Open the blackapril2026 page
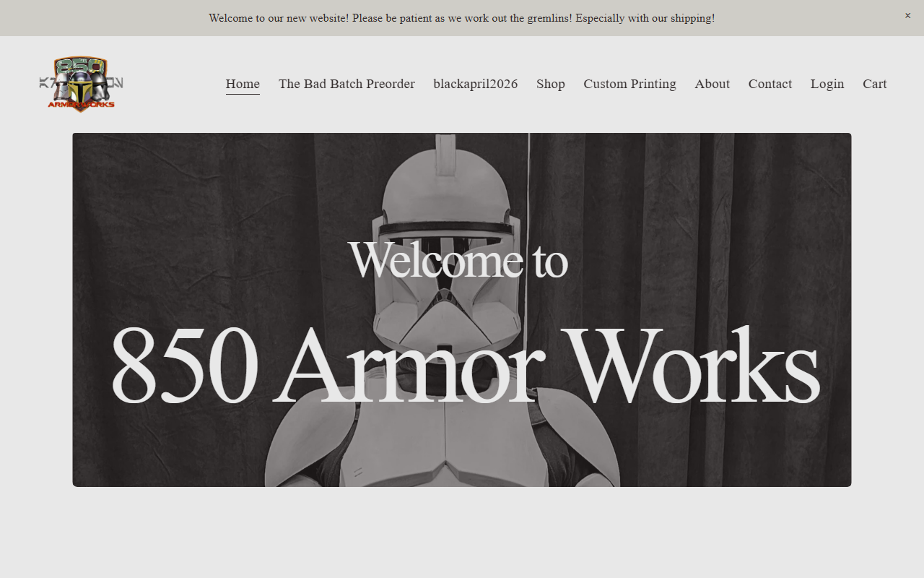This screenshot has height=578, width=924. (476, 84)
